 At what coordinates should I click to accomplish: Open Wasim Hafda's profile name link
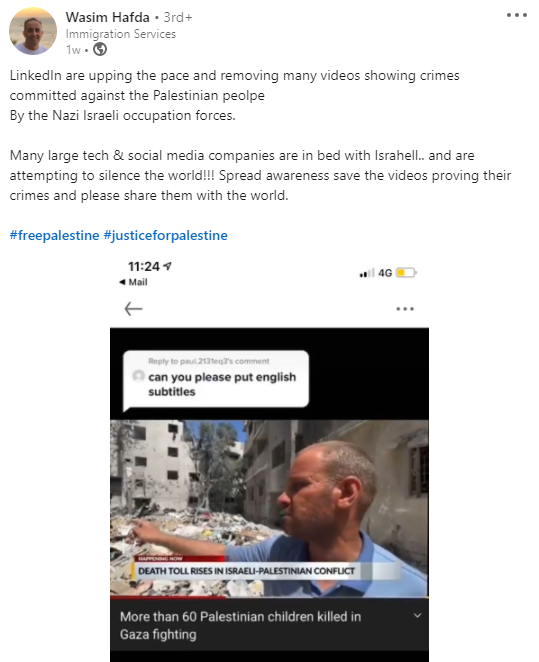(x=108, y=17)
